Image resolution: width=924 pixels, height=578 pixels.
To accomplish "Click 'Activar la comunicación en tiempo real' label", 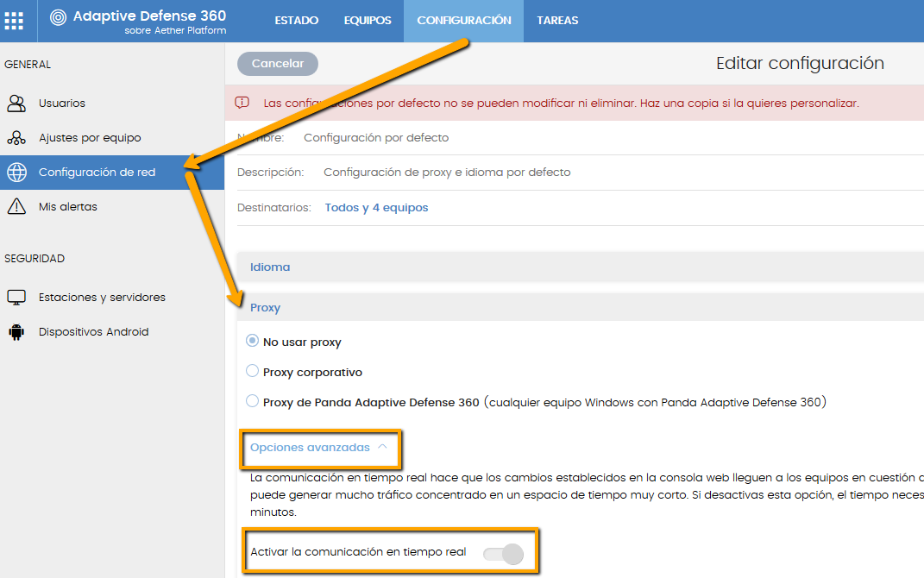I will 358,552.
